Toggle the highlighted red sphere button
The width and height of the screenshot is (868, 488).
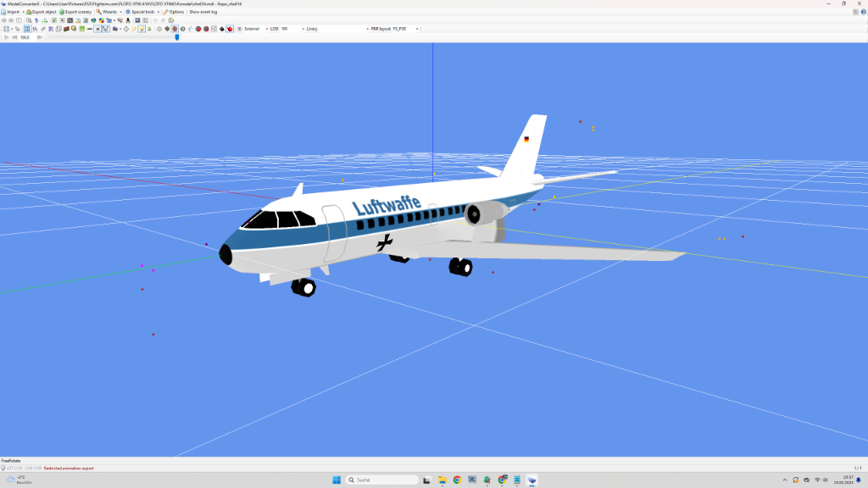tap(230, 29)
